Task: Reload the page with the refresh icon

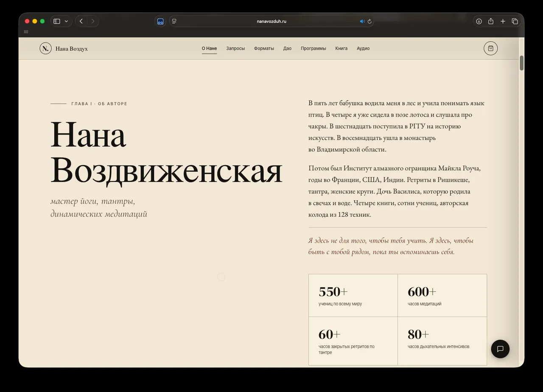Action: tap(369, 21)
